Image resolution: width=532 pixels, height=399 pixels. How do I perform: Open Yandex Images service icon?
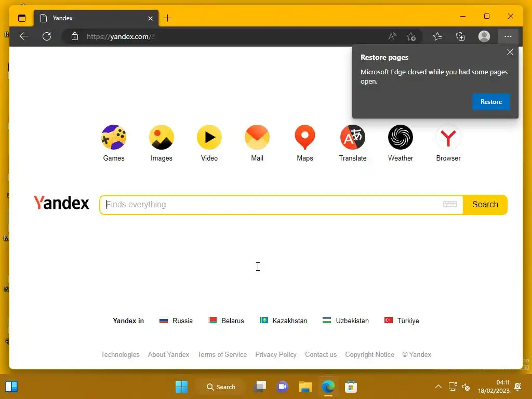[162, 137]
